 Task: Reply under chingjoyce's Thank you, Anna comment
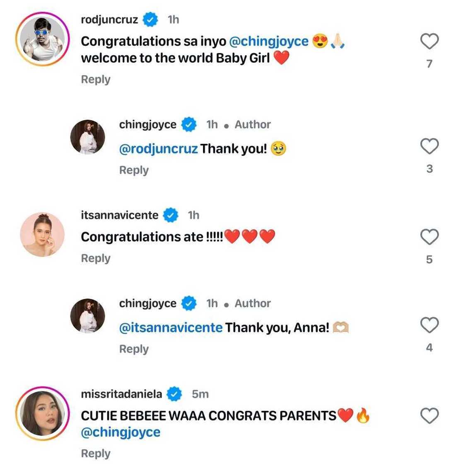(134, 349)
